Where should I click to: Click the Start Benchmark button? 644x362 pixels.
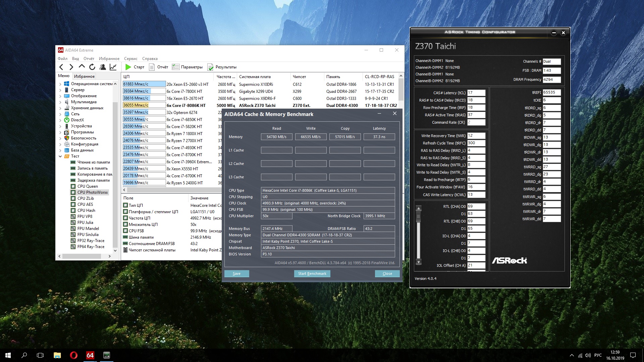312,274
